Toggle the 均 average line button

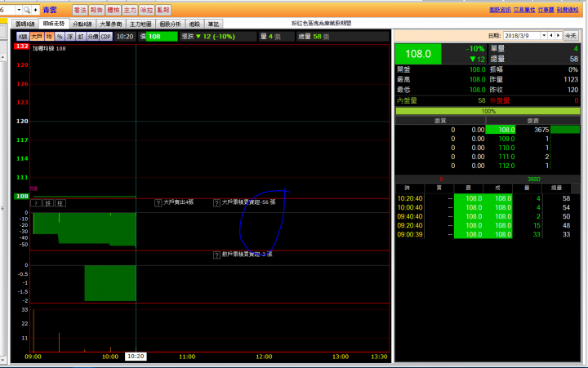coord(49,37)
